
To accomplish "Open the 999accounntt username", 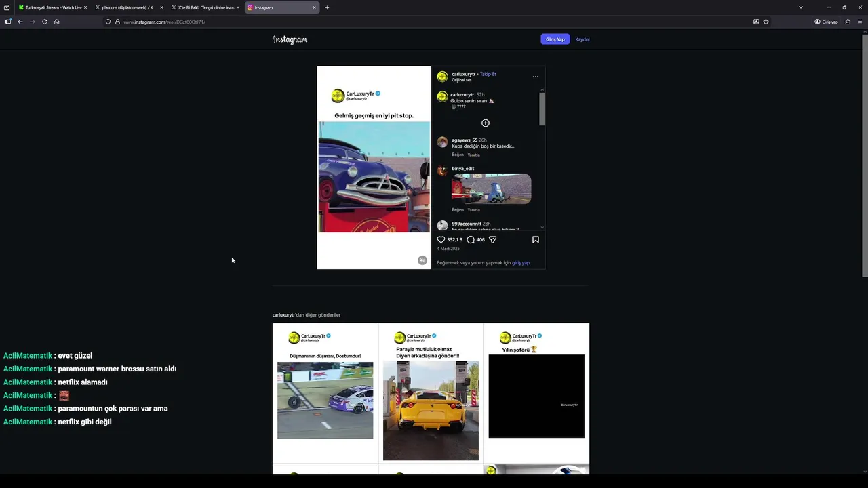I will tap(467, 224).
